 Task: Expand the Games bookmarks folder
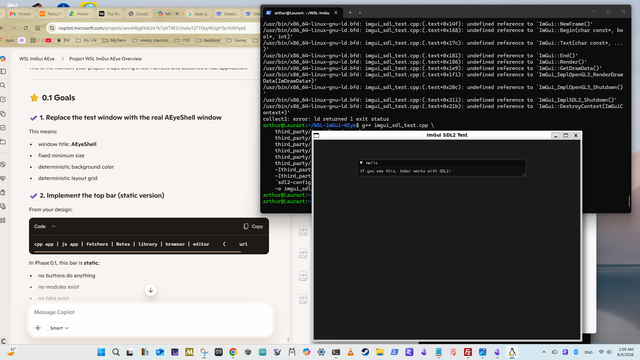click(236, 40)
